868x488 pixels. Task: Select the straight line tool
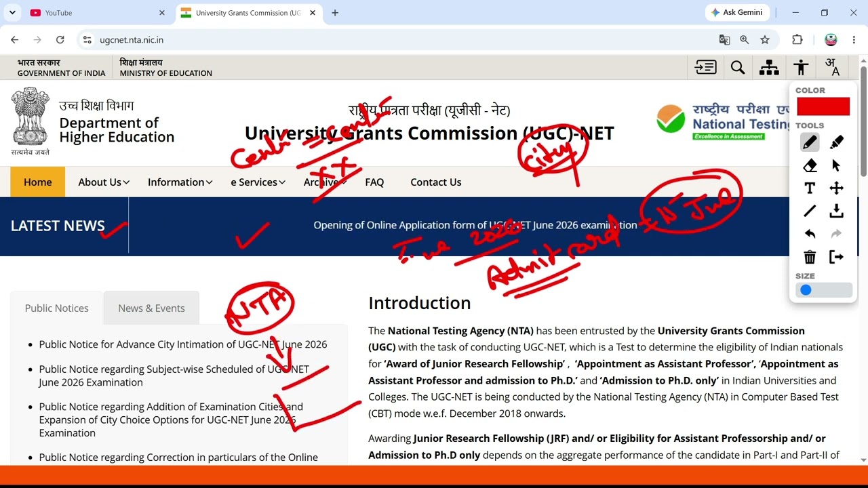pyautogui.click(x=810, y=211)
